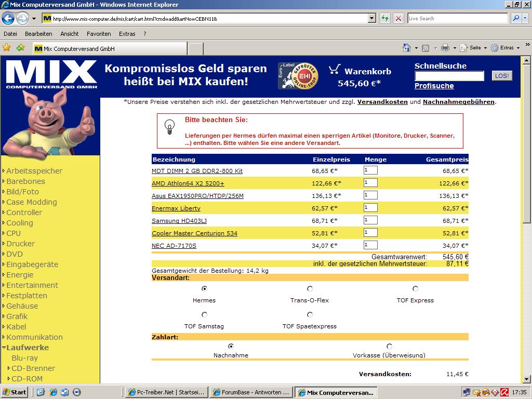The image size is (532, 399).
Task: Click Internet Explorer quick launch icon
Action: (x=54, y=392)
